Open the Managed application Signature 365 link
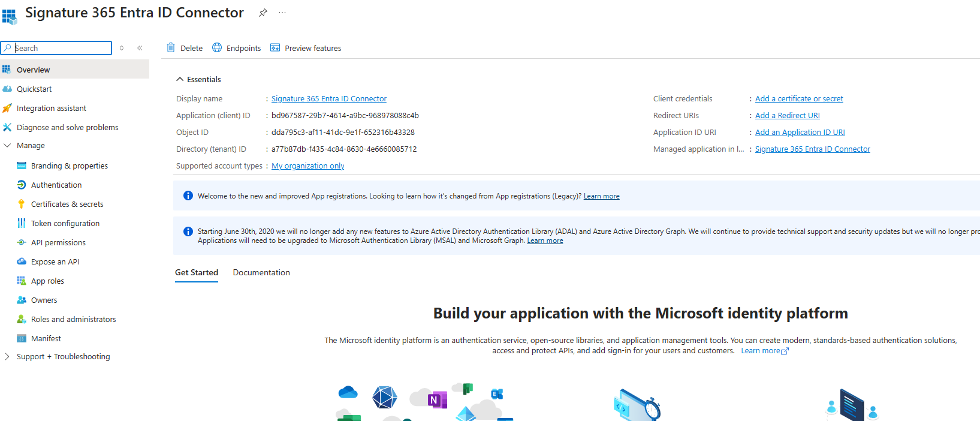Screen dimensions: 980x421 tap(813, 149)
